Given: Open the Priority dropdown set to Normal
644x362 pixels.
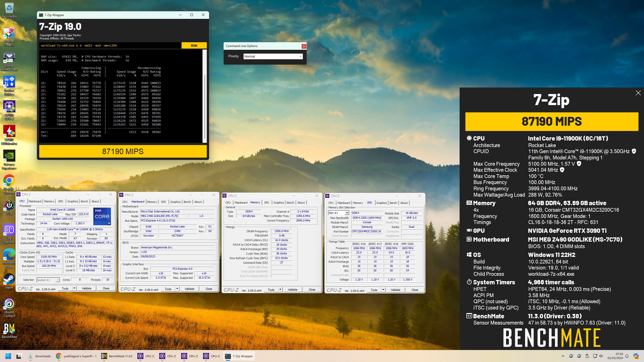Looking at the screenshot, I should 273,56.
